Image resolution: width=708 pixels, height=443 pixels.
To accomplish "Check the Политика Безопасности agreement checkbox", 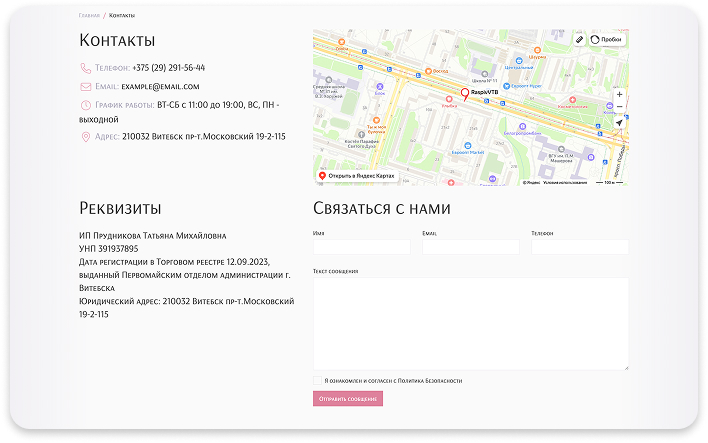I will click(317, 381).
